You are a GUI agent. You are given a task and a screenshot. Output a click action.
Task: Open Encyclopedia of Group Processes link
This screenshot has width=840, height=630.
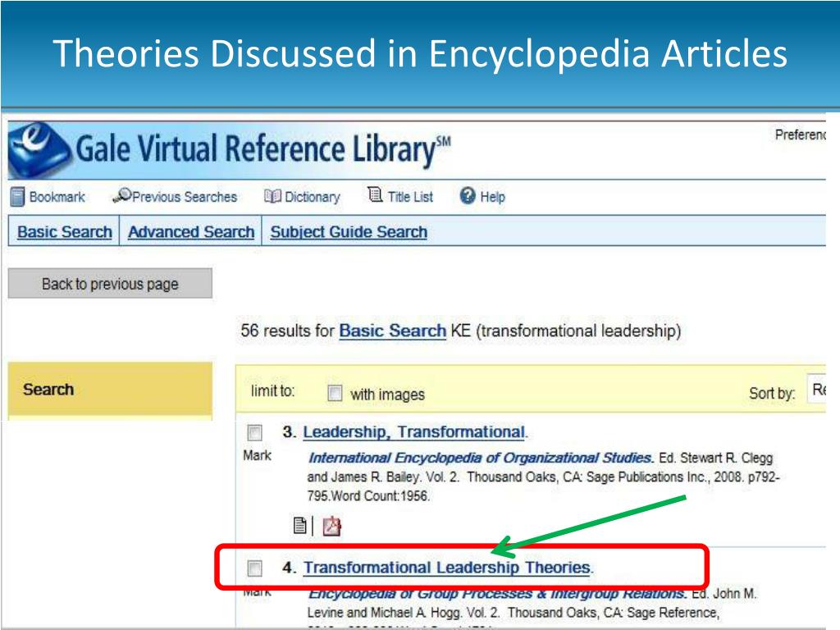click(x=497, y=594)
